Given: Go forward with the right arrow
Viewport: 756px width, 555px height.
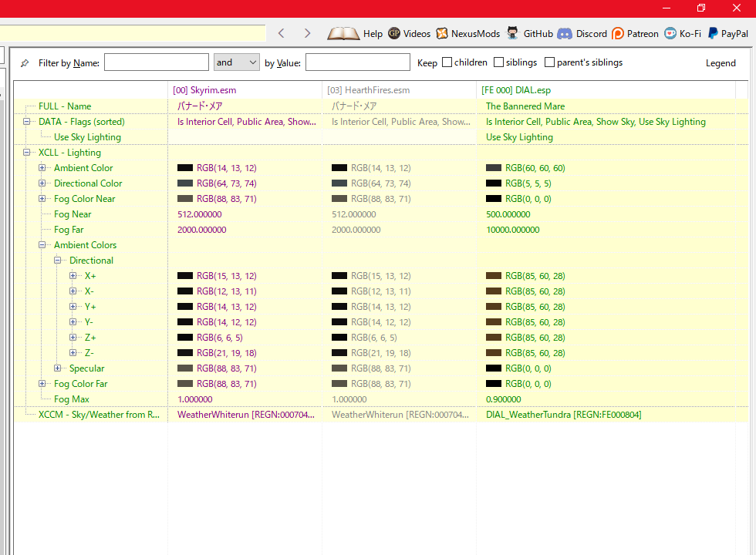Looking at the screenshot, I should pyautogui.click(x=307, y=33).
